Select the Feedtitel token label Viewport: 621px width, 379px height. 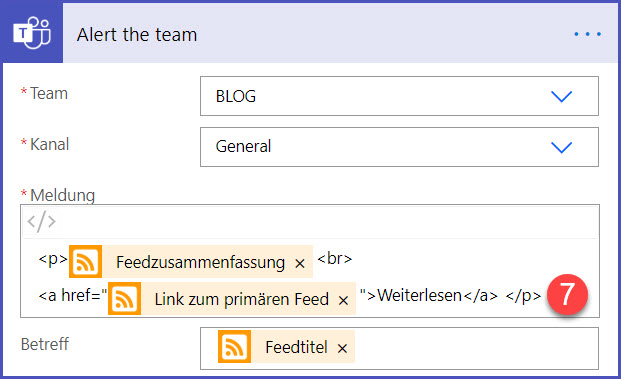[x=296, y=347]
